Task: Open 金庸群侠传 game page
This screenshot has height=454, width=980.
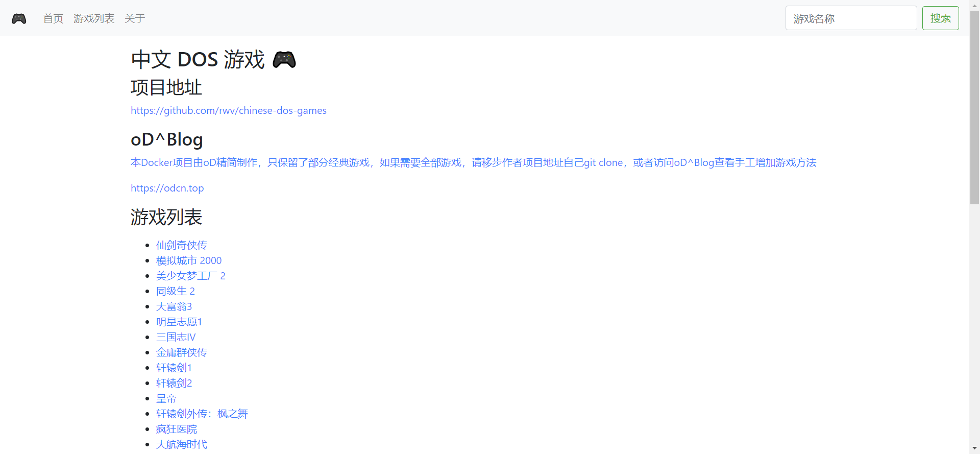Action: [181, 352]
